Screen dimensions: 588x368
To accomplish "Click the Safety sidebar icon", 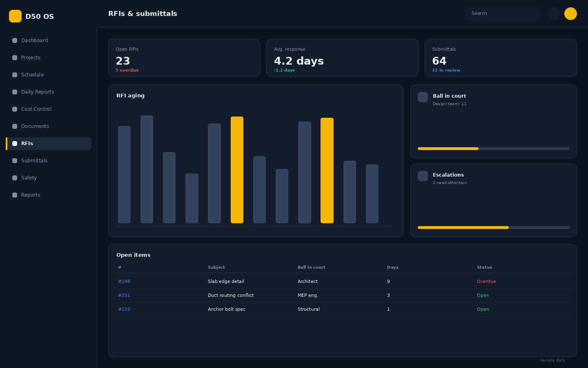I will tap(15, 178).
